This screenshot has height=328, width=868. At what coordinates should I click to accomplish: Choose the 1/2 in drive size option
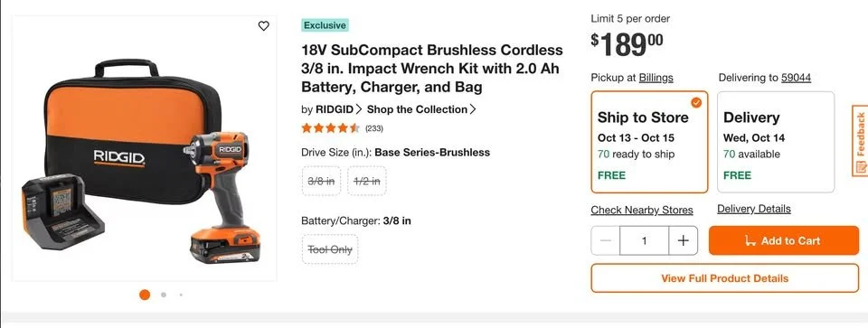click(367, 181)
